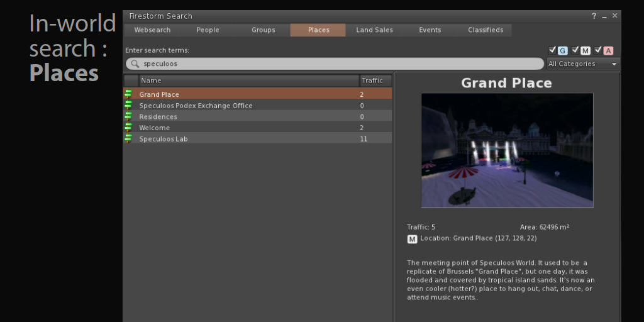Click the M maturity badge beside Location

coord(412,238)
